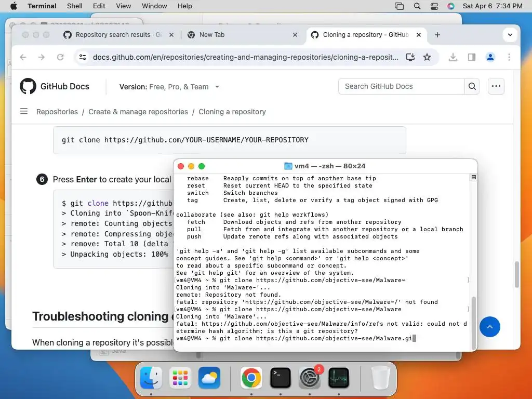Expand the Version: Free, Pro, & Team dropdown
The height and width of the screenshot is (399, 532).
point(169,87)
